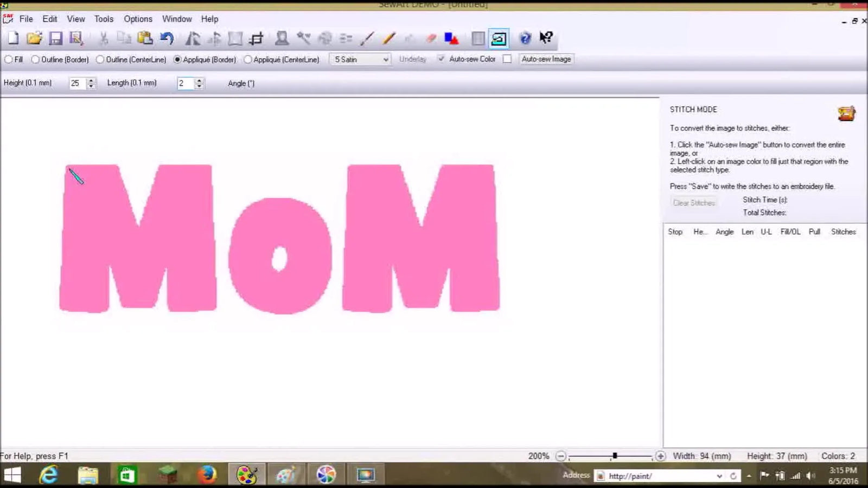Open an image file

35,38
